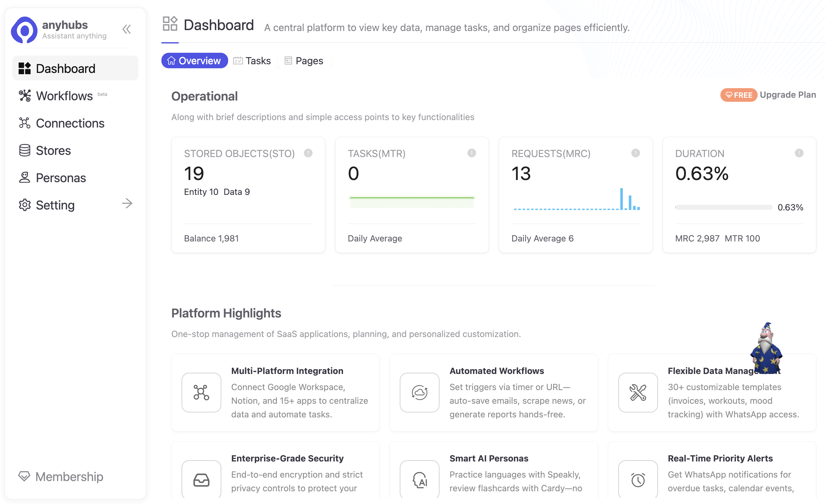Click the Pages tab document icon

tap(288, 61)
